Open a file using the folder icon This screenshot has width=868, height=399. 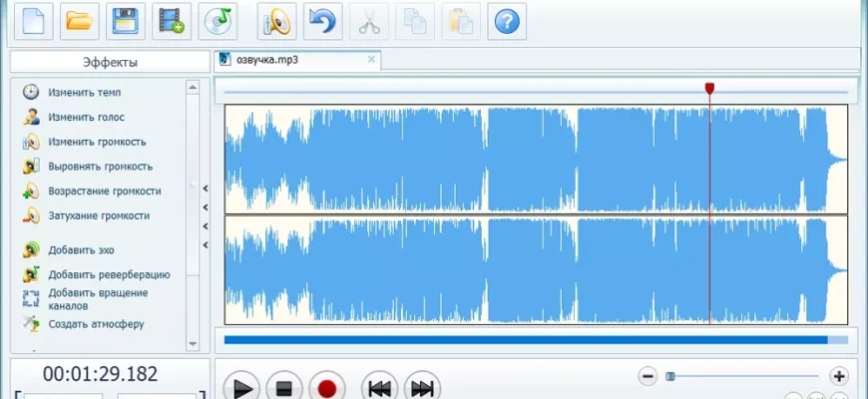(79, 20)
